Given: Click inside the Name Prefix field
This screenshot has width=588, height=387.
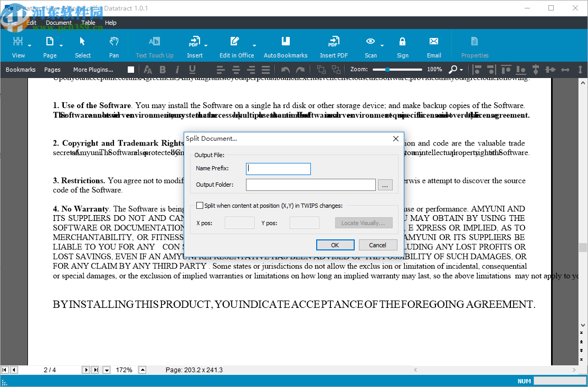Looking at the screenshot, I should (x=278, y=169).
